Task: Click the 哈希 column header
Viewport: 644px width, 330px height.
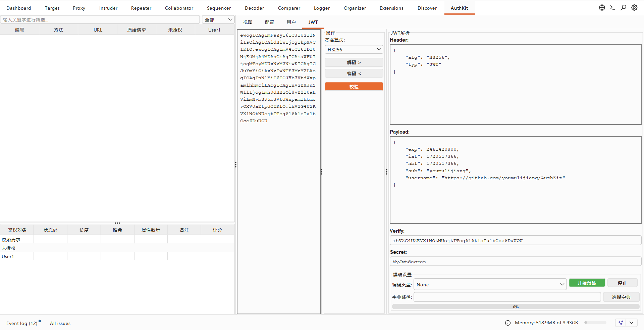Action: [x=117, y=230]
